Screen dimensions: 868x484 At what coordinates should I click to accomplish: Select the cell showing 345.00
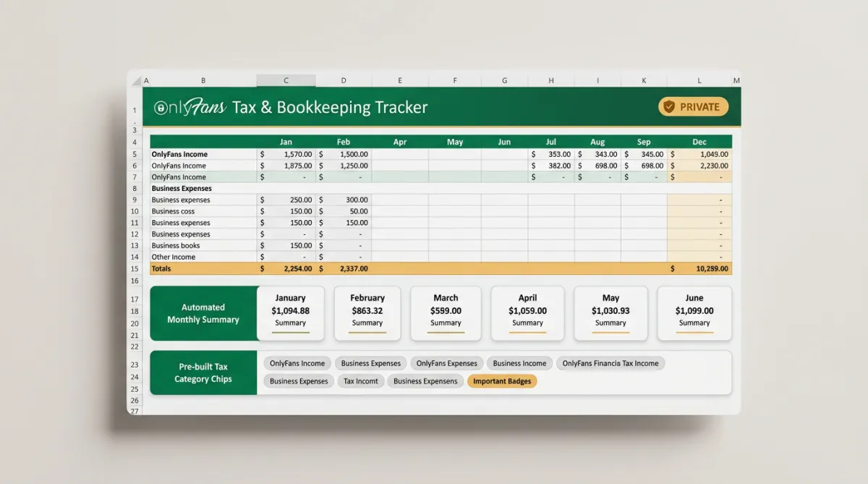[x=644, y=154]
